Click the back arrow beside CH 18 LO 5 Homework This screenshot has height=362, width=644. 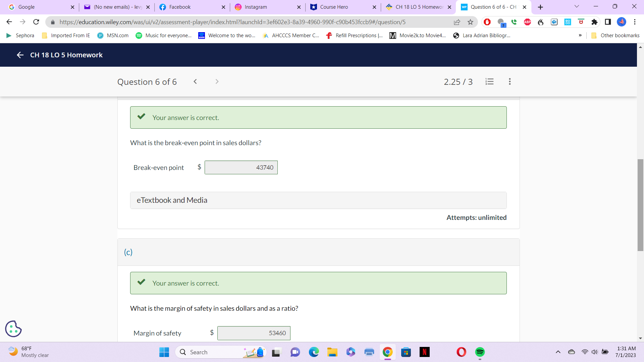(x=20, y=55)
